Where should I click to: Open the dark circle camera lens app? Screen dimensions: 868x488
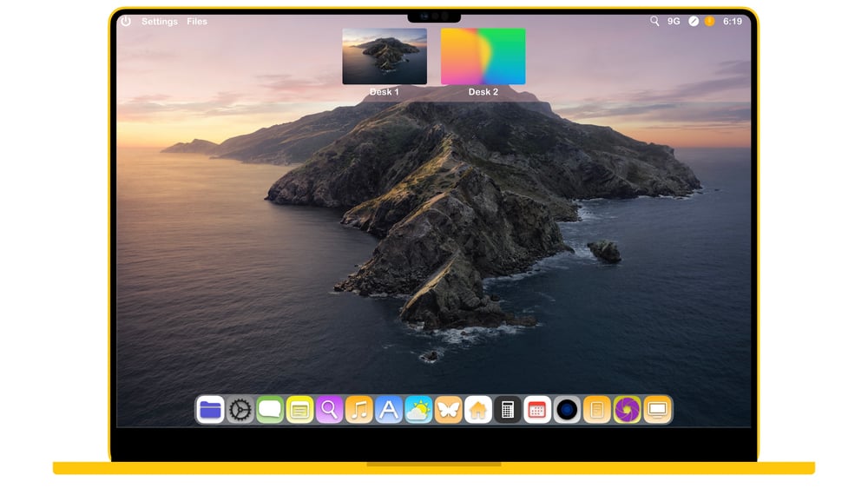pos(568,410)
